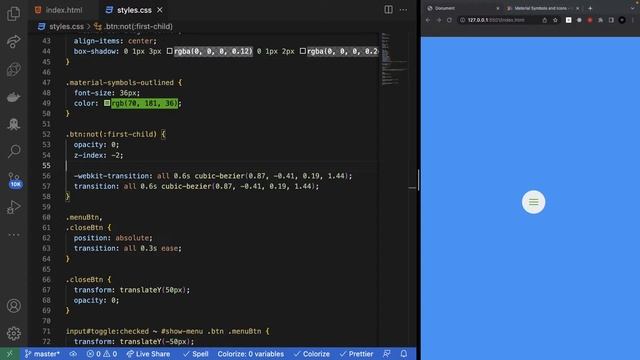
Task: Close the Document browser tab
Action: point(498,8)
